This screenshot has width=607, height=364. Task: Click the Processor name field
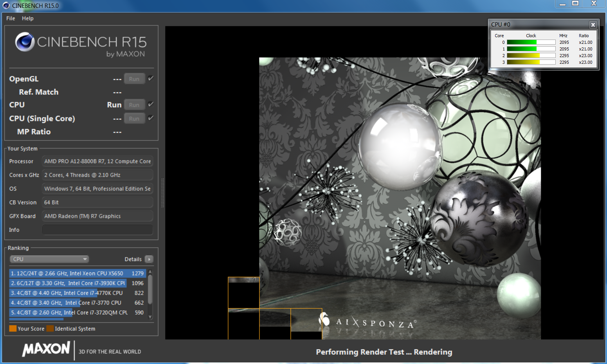97,161
